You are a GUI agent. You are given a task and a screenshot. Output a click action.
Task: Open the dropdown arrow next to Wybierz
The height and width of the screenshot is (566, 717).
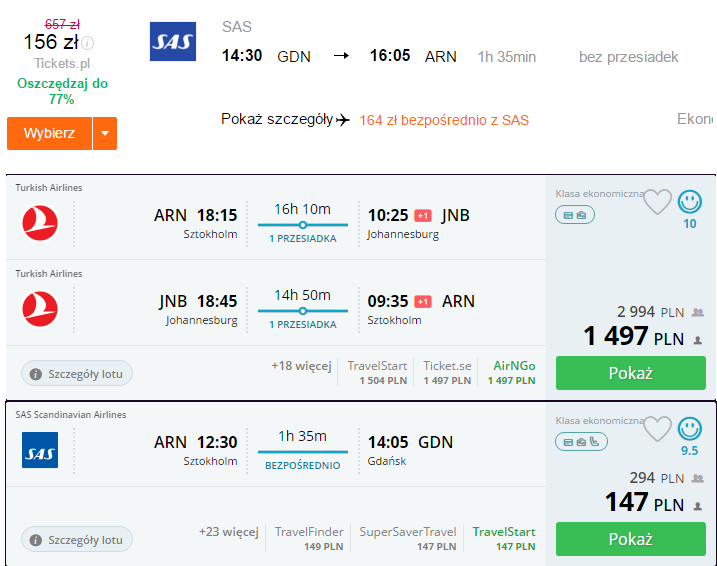coord(105,133)
